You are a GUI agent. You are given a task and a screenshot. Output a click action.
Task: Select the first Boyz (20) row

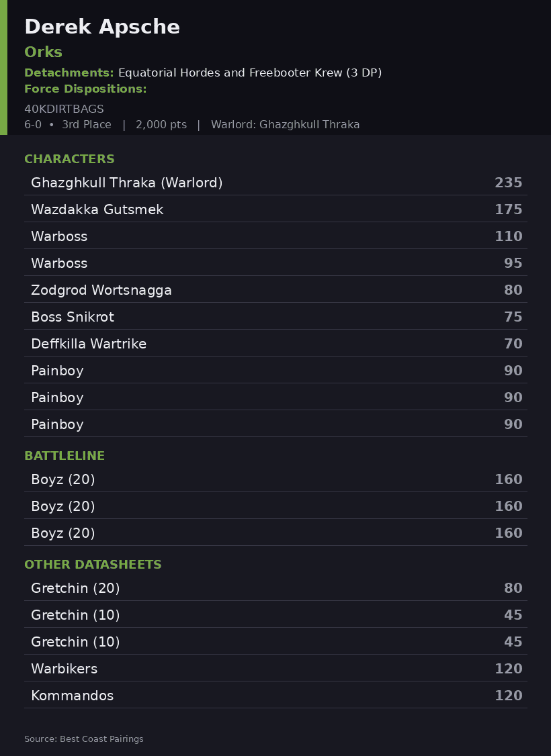275,479
